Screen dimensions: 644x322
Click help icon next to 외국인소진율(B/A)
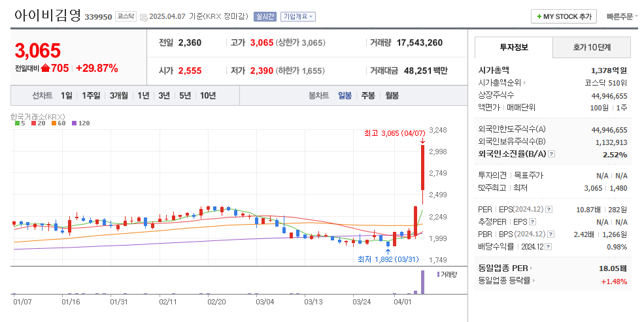[552, 154]
